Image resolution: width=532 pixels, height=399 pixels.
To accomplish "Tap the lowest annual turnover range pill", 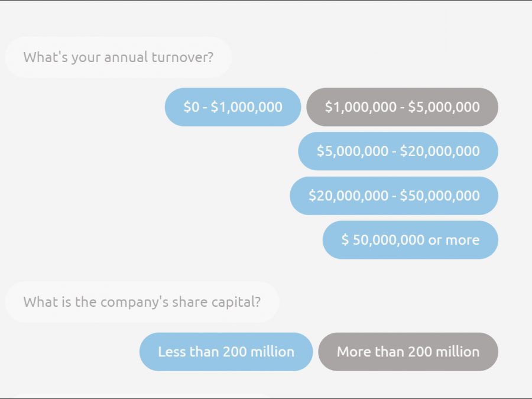I will point(233,107).
